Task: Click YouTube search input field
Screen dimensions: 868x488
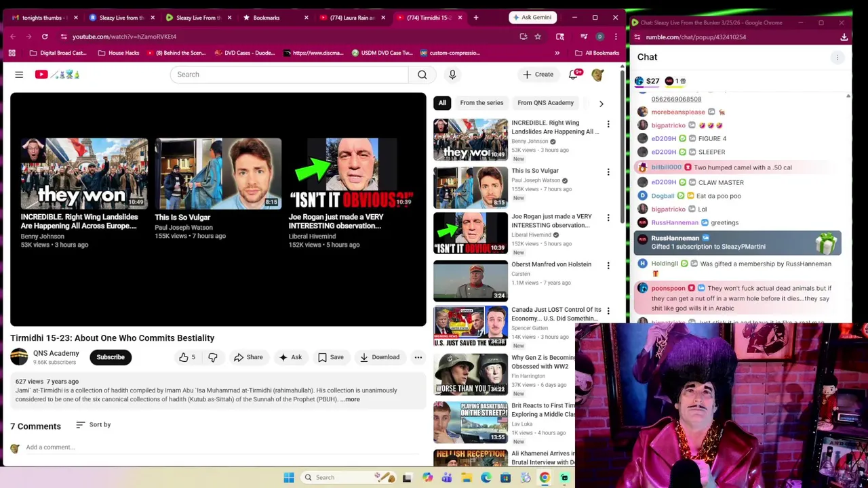Action: [290, 75]
